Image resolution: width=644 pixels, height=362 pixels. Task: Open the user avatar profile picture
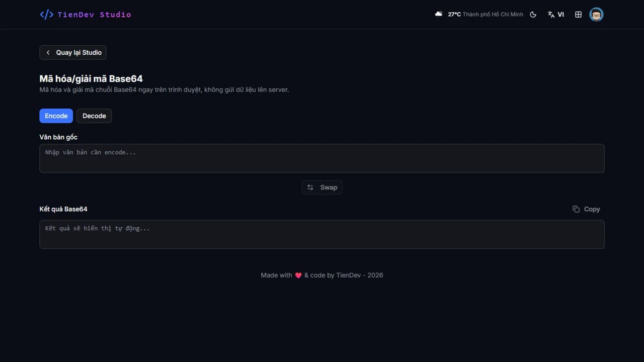(x=596, y=14)
